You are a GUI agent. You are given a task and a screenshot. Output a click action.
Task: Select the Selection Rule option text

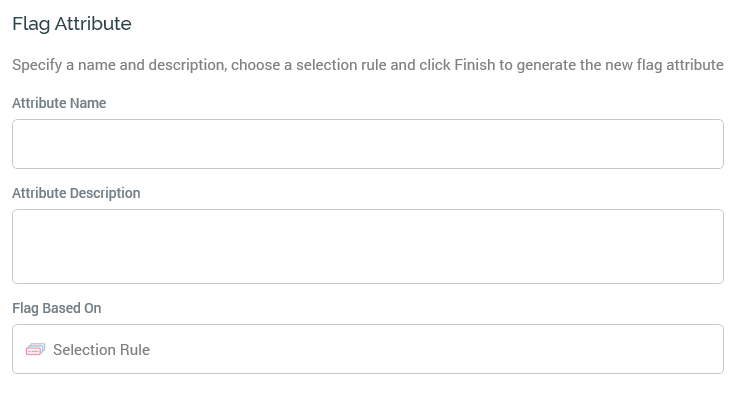point(101,350)
